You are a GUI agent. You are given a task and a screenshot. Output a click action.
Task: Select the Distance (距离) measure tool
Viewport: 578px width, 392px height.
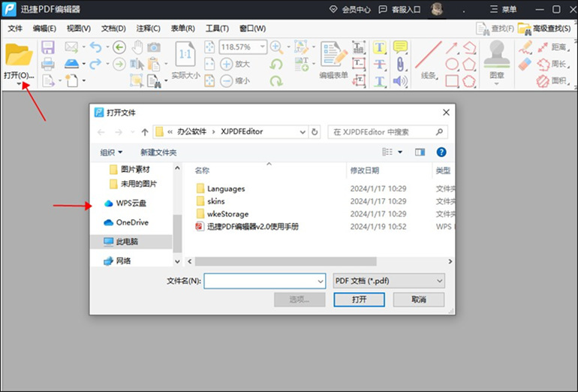[x=552, y=47]
